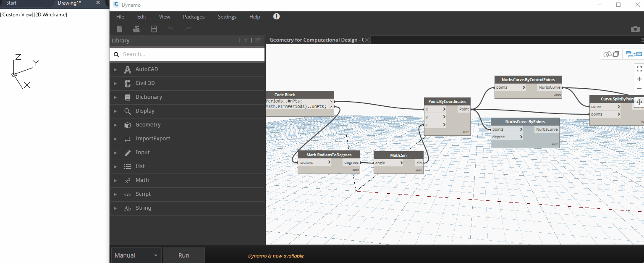
Task: Expand the String category arrow
Action: tap(115, 208)
